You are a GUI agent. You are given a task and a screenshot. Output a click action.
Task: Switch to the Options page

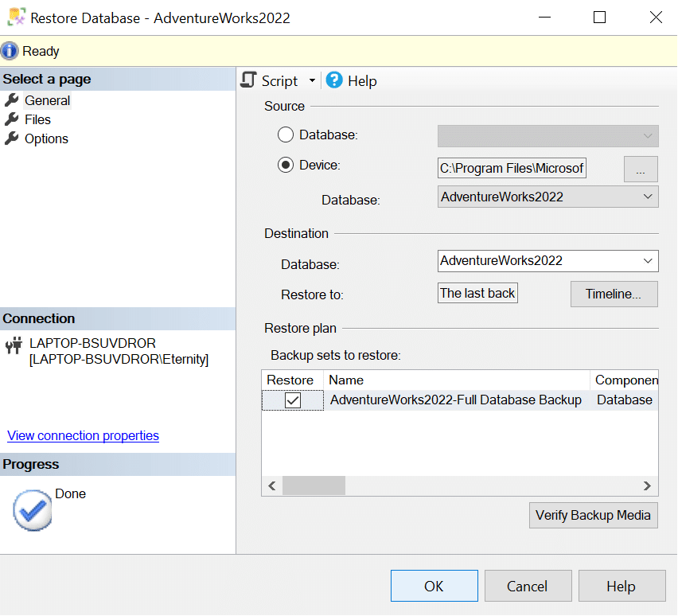(x=47, y=138)
